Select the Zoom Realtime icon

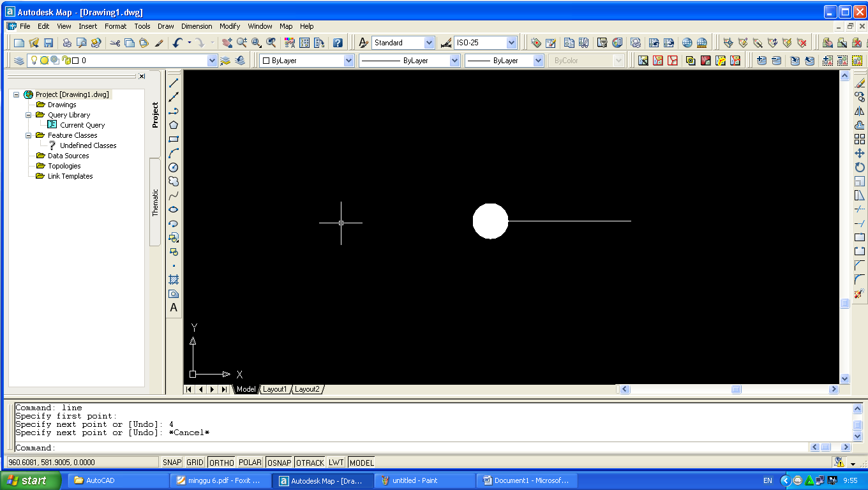(242, 43)
